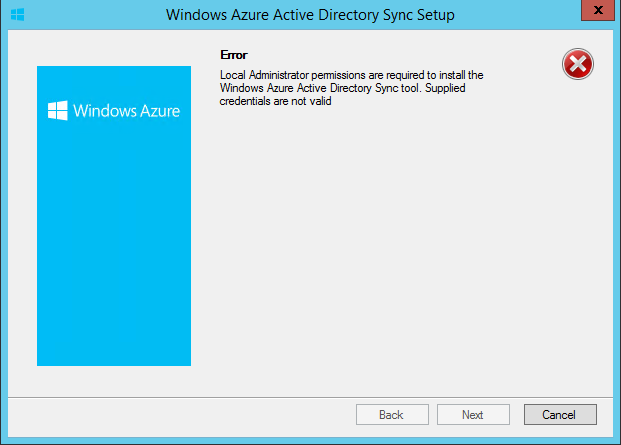Click the Back button
The height and width of the screenshot is (445, 621).
392,415
